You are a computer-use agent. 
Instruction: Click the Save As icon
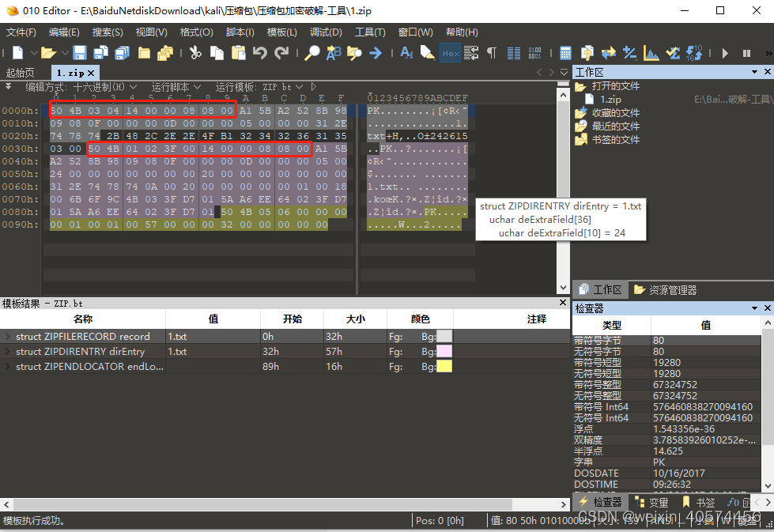click(100, 53)
